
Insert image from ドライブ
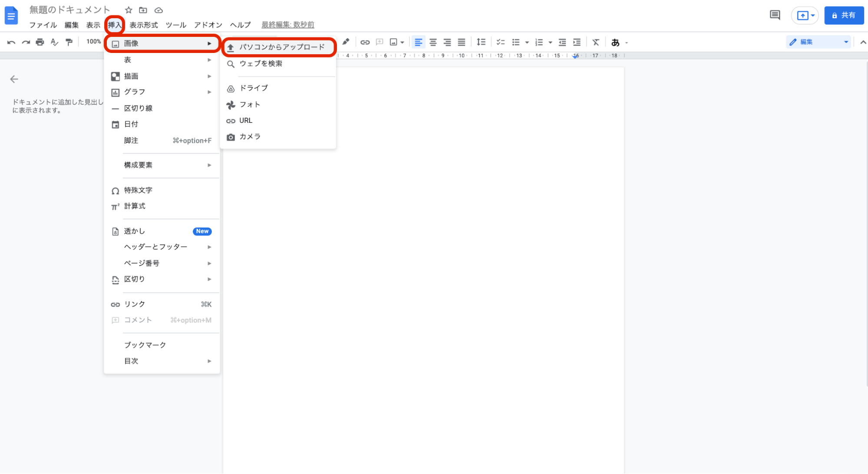point(278,88)
